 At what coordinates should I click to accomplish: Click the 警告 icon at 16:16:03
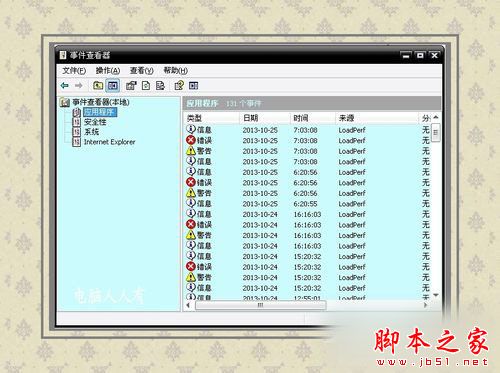click(191, 235)
